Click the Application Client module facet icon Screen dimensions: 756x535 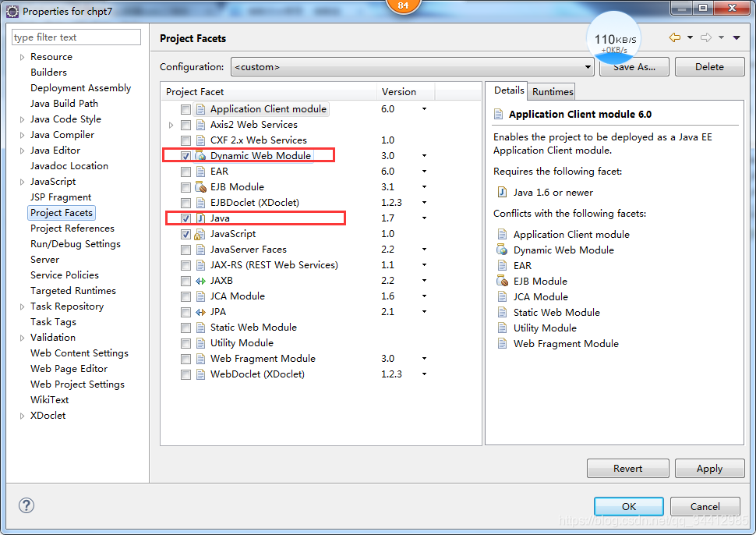pos(200,109)
